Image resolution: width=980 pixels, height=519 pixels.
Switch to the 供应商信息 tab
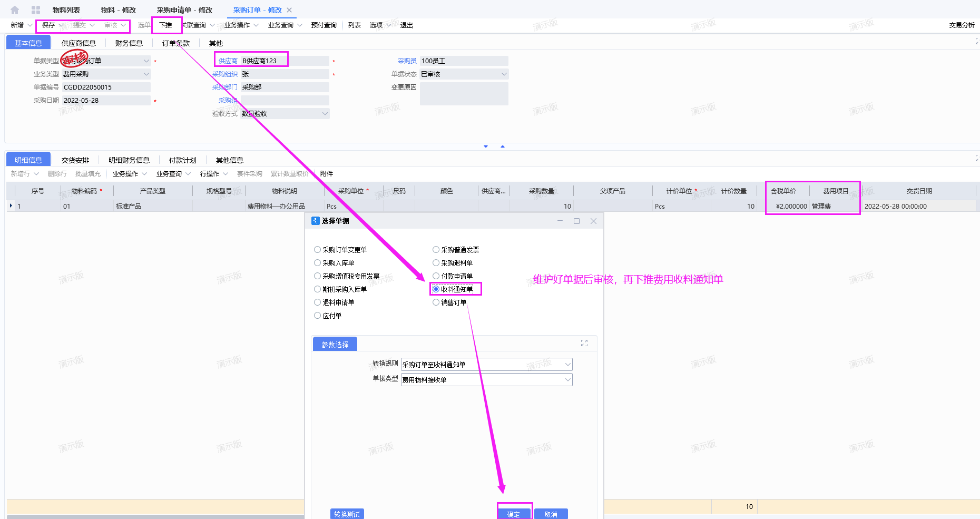tap(79, 43)
